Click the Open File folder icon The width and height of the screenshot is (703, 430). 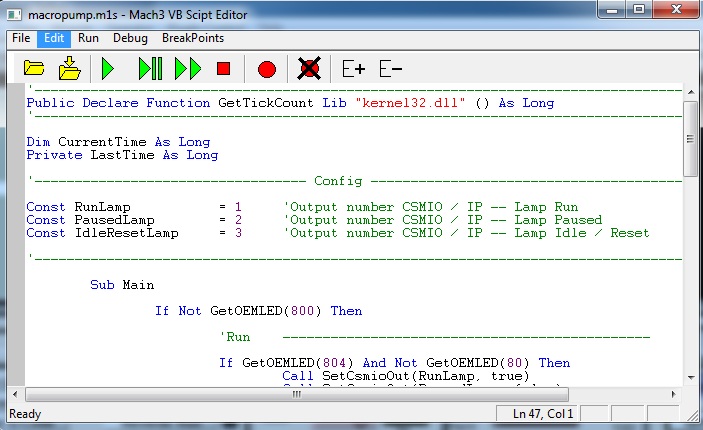(x=35, y=69)
